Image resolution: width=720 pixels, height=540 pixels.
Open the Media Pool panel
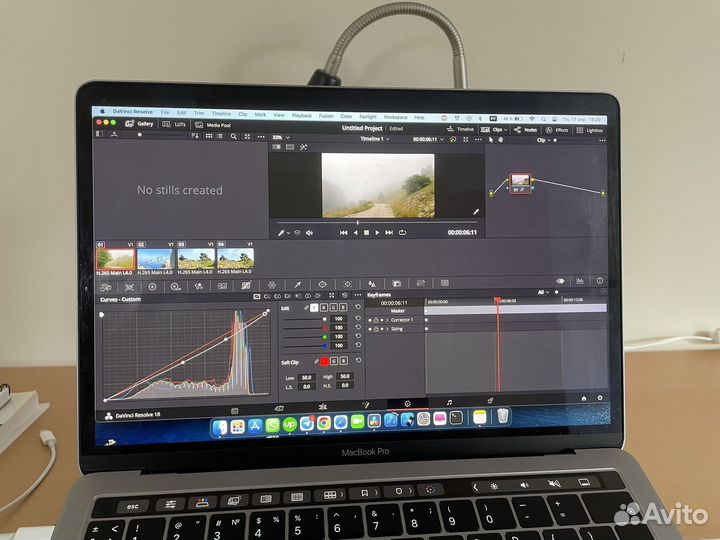(213, 125)
